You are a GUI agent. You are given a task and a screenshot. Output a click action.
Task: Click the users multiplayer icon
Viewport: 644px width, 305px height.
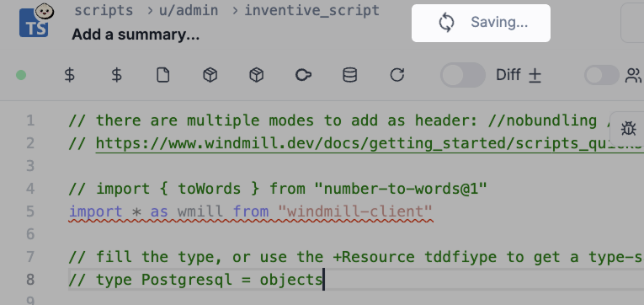click(634, 75)
